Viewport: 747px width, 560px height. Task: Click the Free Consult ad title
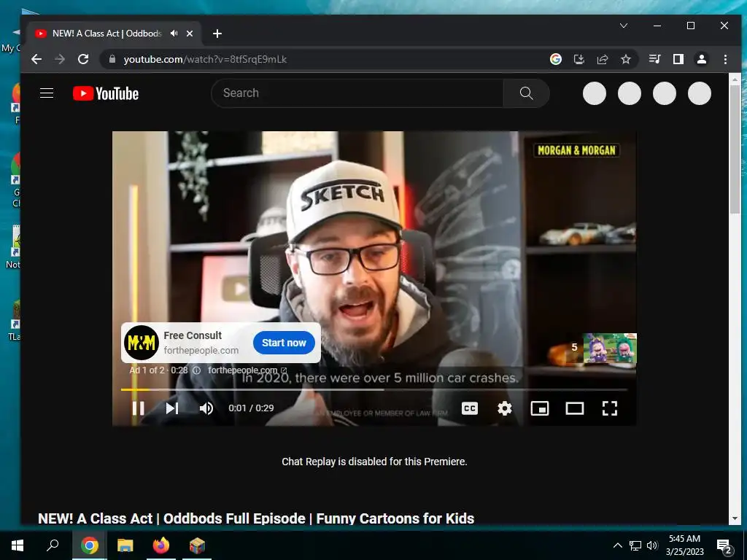[x=193, y=335]
